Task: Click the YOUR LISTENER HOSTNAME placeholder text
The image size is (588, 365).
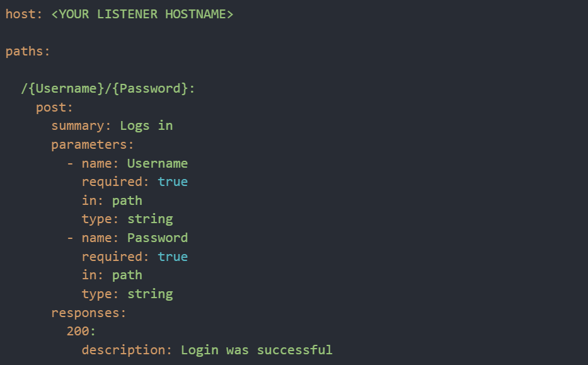Action: click(x=142, y=14)
